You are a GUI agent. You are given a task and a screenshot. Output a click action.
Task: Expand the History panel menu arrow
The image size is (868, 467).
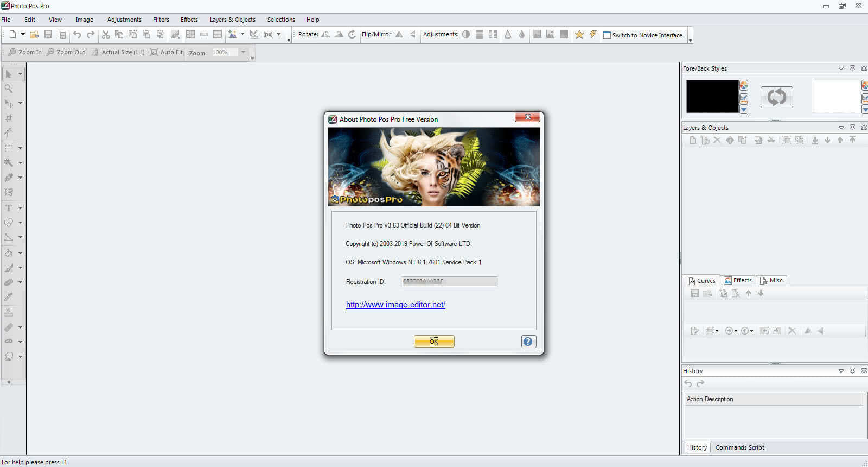coord(841,371)
